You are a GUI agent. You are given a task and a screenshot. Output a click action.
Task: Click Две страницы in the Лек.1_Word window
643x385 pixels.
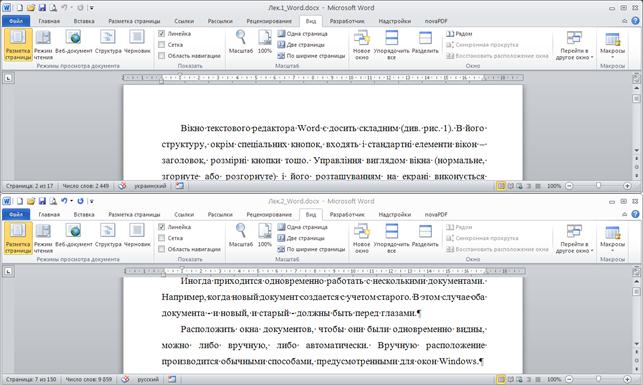click(x=301, y=45)
